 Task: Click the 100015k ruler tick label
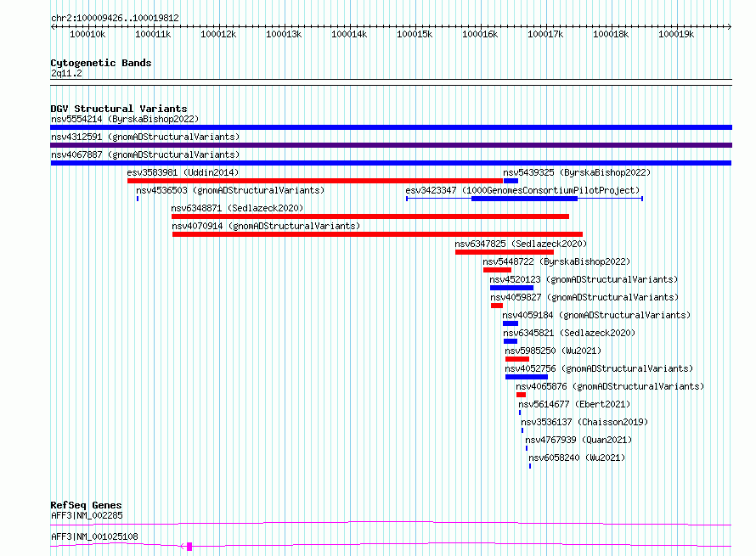415,34
